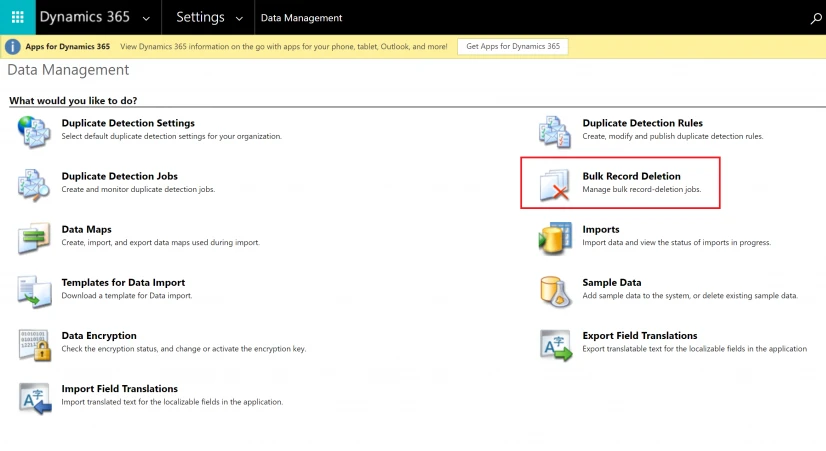Click the blue info icon in banner
Image resolution: width=826 pixels, height=451 pixels.
click(13, 47)
